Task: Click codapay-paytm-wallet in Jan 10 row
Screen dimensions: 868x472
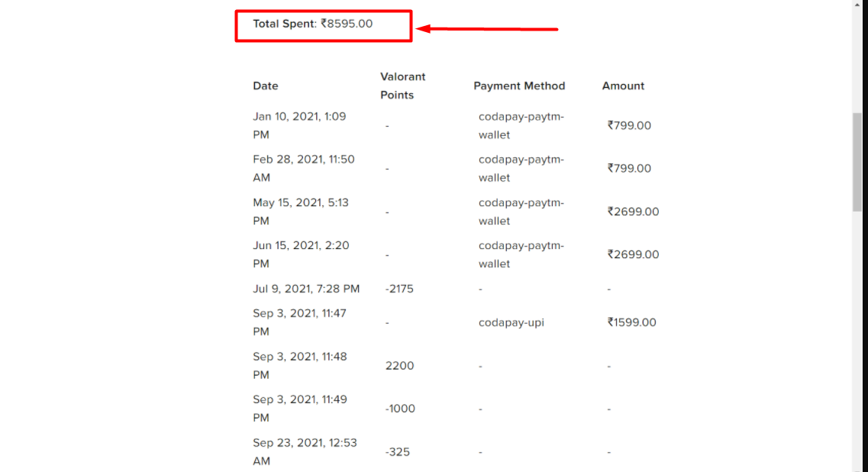Action: pos(521,126)
